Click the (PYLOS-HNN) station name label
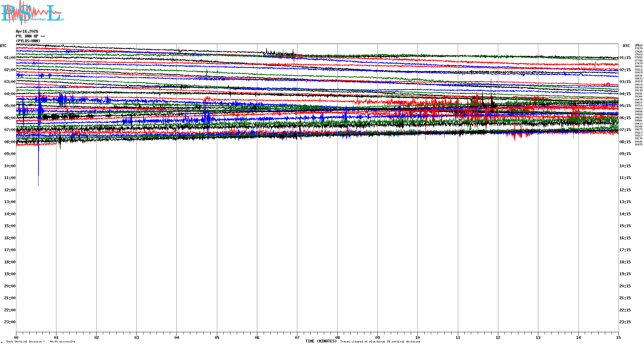 pyautogui.click(x=28, y=41)
